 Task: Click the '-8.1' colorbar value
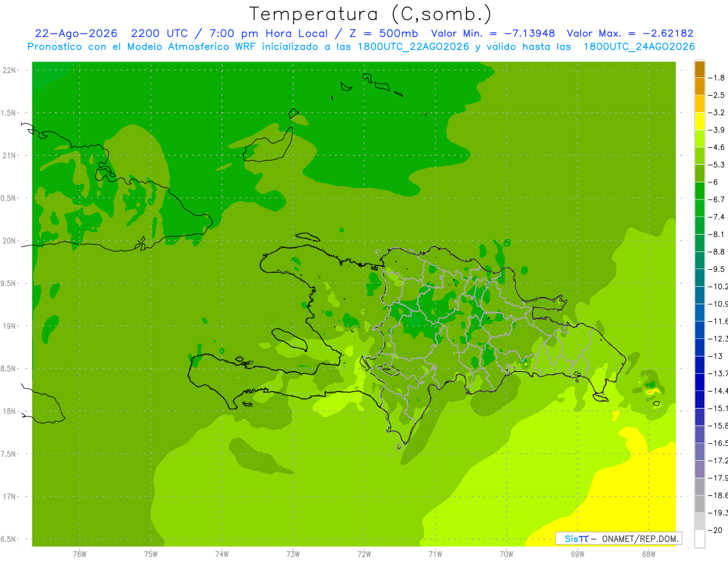[x=716, y=234]
